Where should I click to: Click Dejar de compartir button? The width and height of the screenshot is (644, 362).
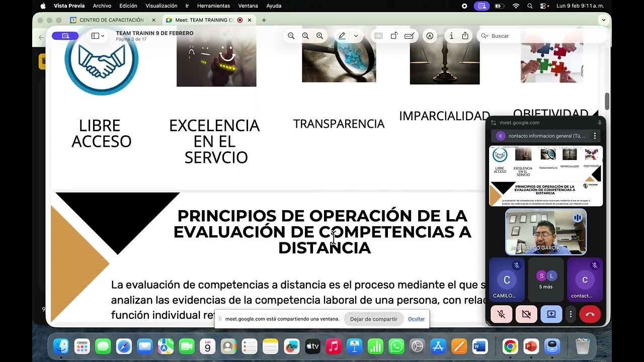pyautogui.click(x=374, y=319)
